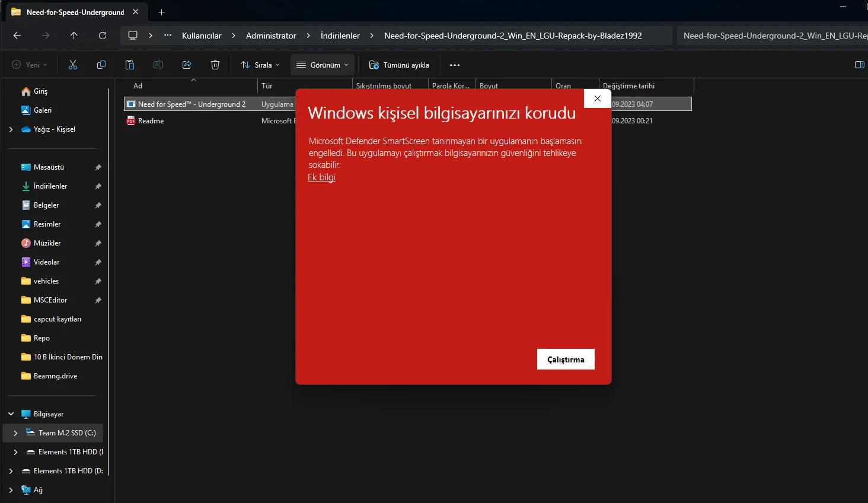This screenshot has height=503, width=868.
Task: Click Kullanıcılar in the address breadcrumb
Action: pyautogui.click(x=202, y=36)
